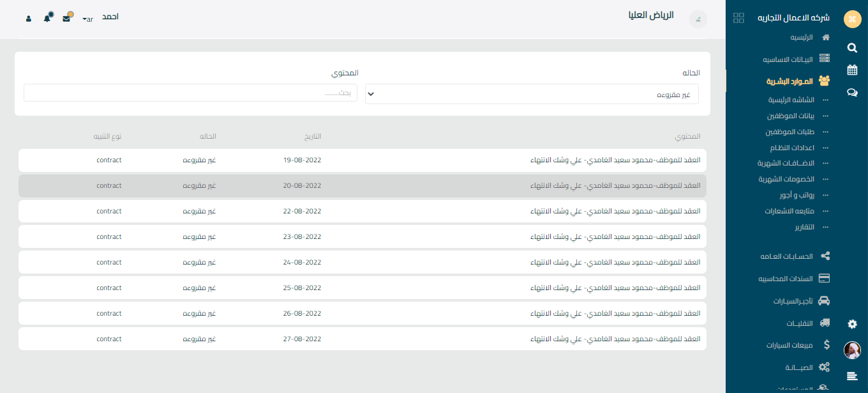Viewport: 868px width, 393px height.
Task: Click the user avatar photo in sidebar
Action: point(852,350)
